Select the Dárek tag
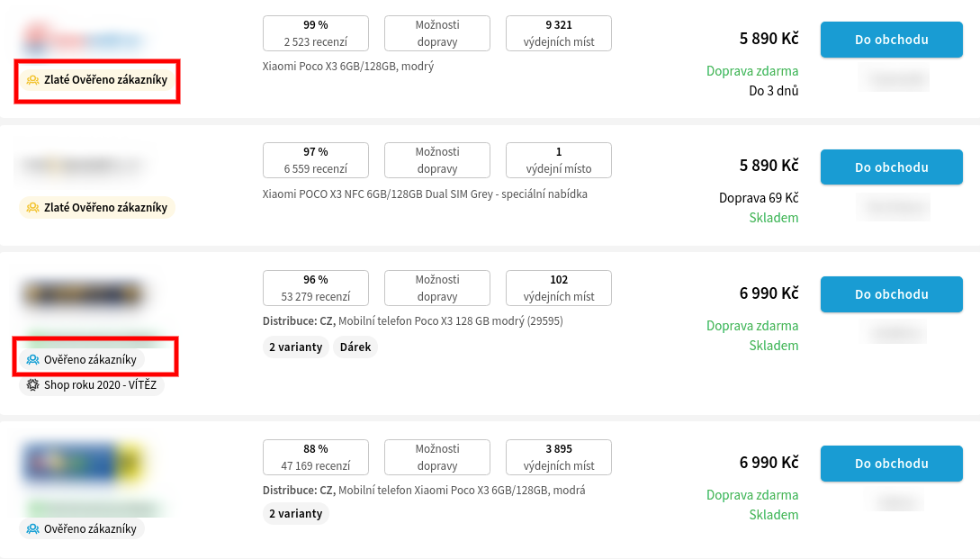The width and height of the screenshot is (980, 559). (x=355, y=347)
